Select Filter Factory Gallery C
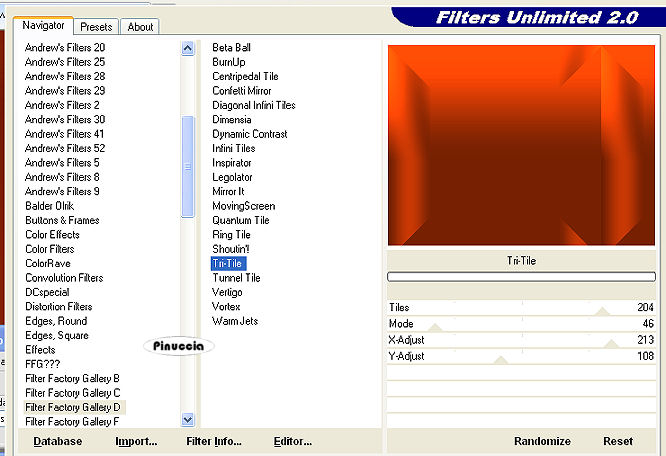The height and width of the screenshot is (456, 666). [x=73, y=393]
